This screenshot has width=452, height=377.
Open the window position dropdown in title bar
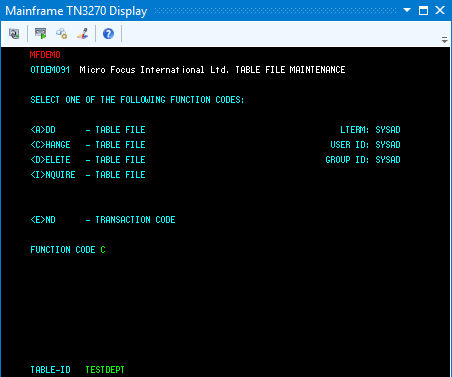click(x=407, y=10)
